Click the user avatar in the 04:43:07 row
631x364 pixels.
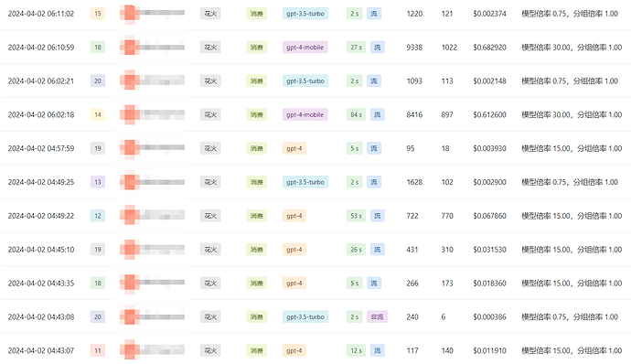point(130,350)
